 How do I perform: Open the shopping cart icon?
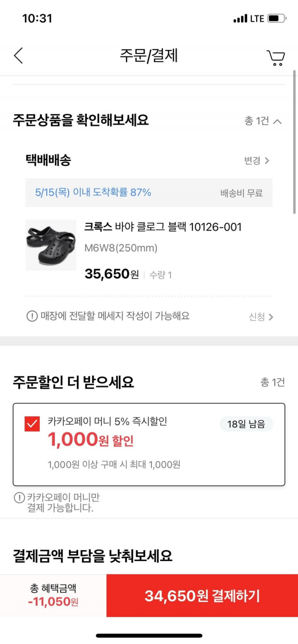(276, 57)
